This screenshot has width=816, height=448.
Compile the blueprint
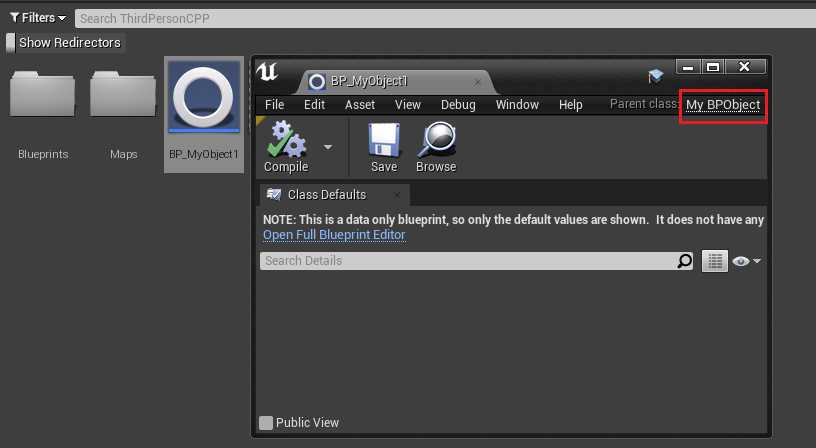pyautogui.click(x=286, y=146)
